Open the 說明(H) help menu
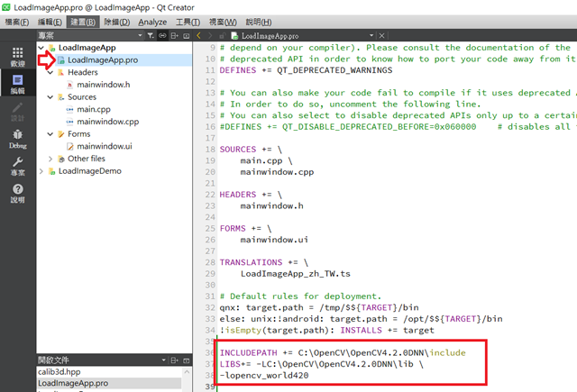Image resolution: width=577 pixels, height=392 pixels. [x=259, y=22]
